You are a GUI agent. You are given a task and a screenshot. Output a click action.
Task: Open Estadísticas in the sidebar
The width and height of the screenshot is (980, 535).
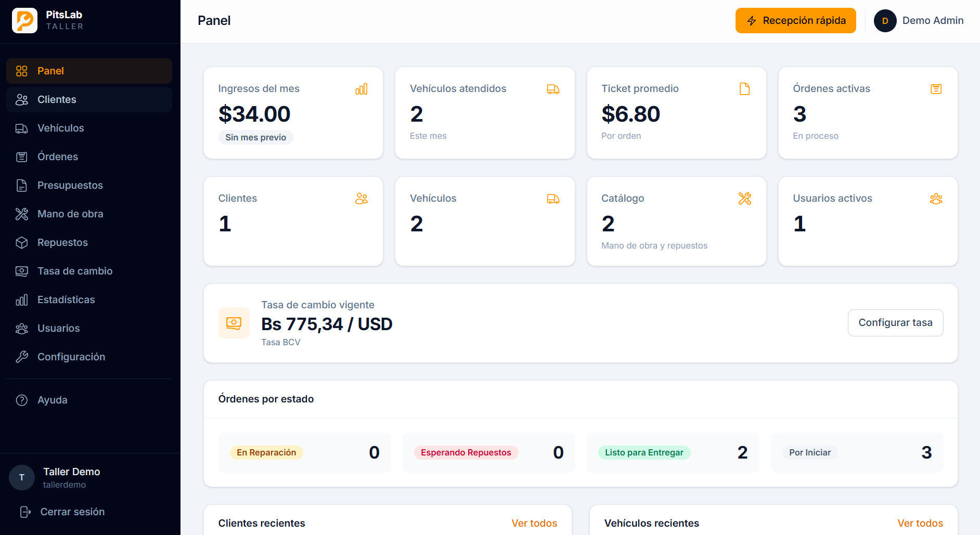pyautogui.click(x=89, y=299)
